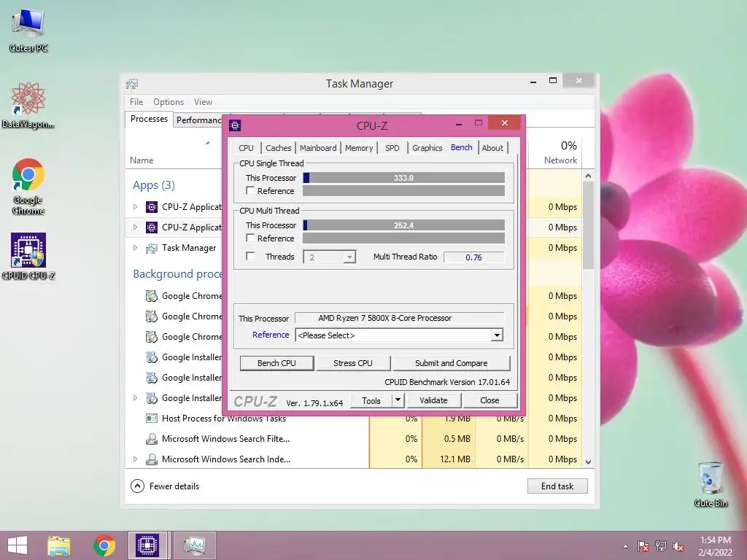
Task: Open the Threads count dropdown
Action: coord(349,257)
